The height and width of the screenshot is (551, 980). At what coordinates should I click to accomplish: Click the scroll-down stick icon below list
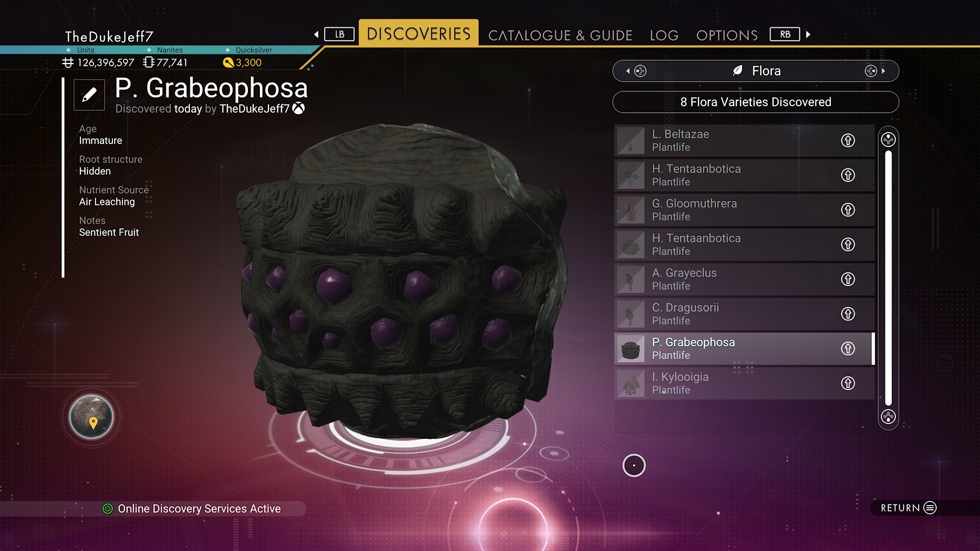tap(888, 417)
